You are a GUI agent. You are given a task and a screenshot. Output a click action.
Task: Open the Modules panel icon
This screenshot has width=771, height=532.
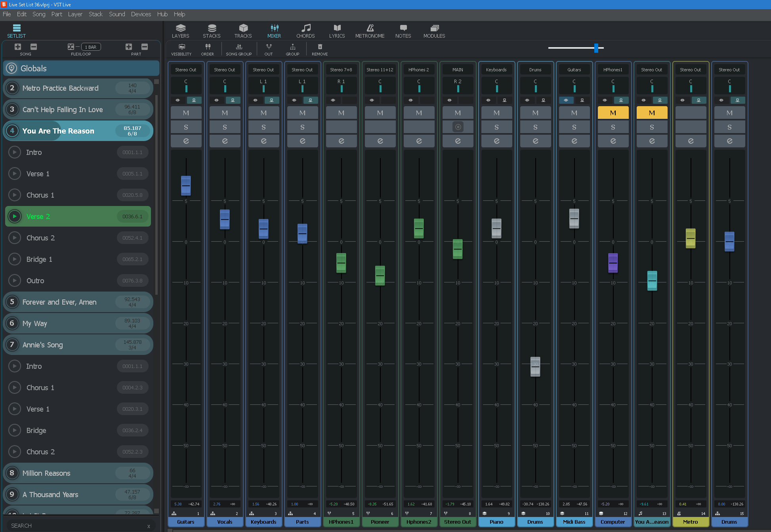[434, 28]
